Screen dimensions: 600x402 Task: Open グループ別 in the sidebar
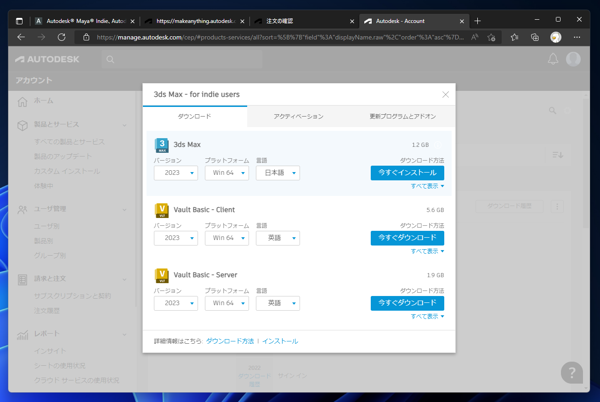click(50, 256)
